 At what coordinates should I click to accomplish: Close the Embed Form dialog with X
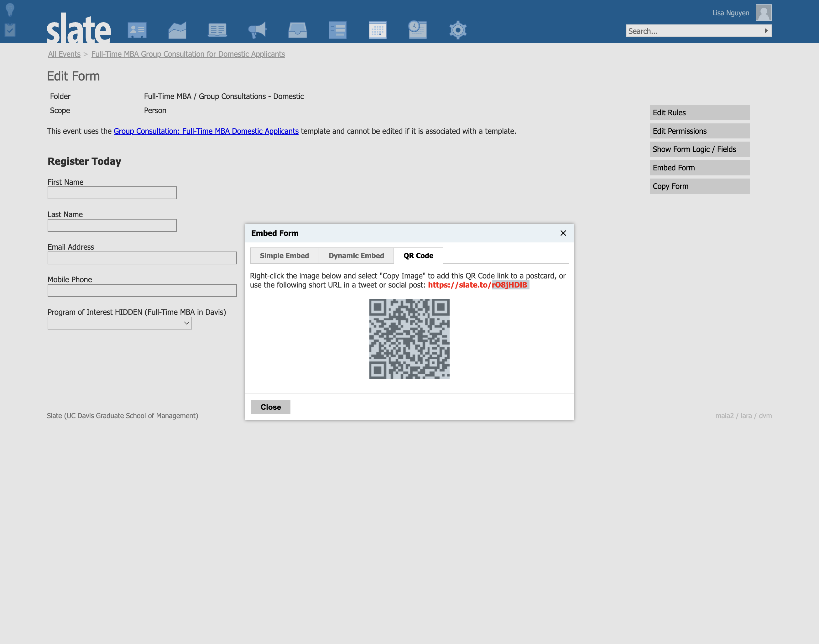(x=563, y=233)
